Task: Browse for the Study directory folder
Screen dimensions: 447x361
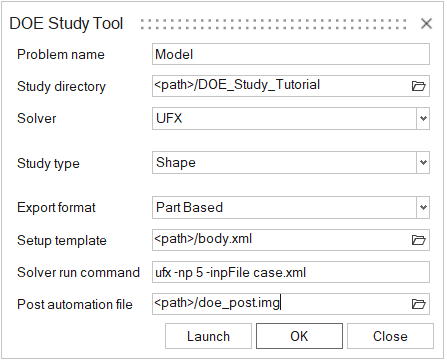Action: coord(418,86)
